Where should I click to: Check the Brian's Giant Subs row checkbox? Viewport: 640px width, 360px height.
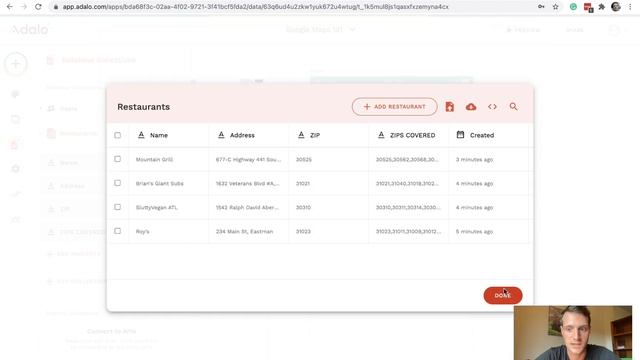[x=118, y=183]
